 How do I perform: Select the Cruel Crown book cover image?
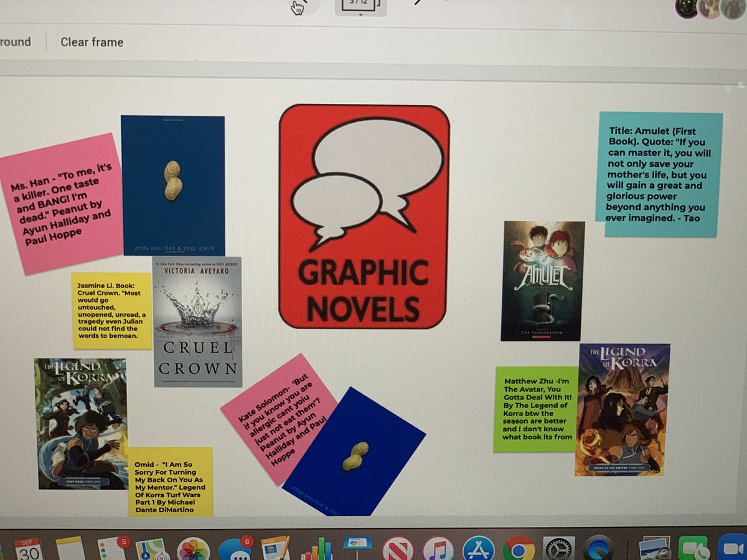point(197,322)
